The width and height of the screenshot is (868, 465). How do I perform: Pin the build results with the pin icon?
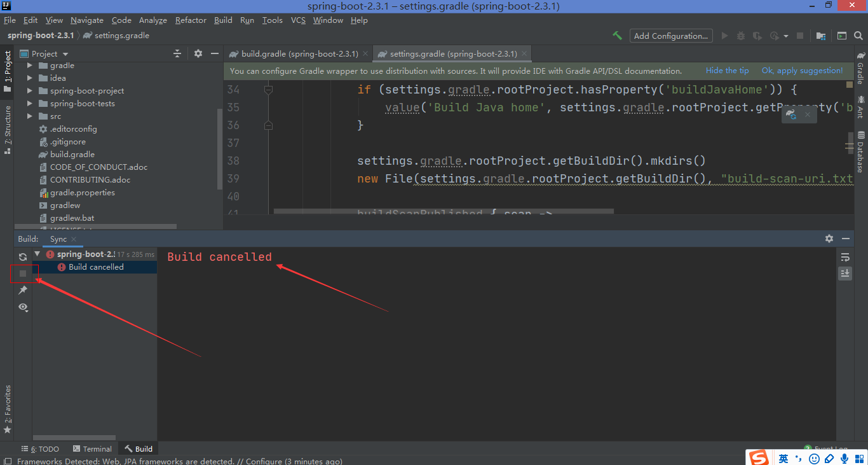[23, 290]
